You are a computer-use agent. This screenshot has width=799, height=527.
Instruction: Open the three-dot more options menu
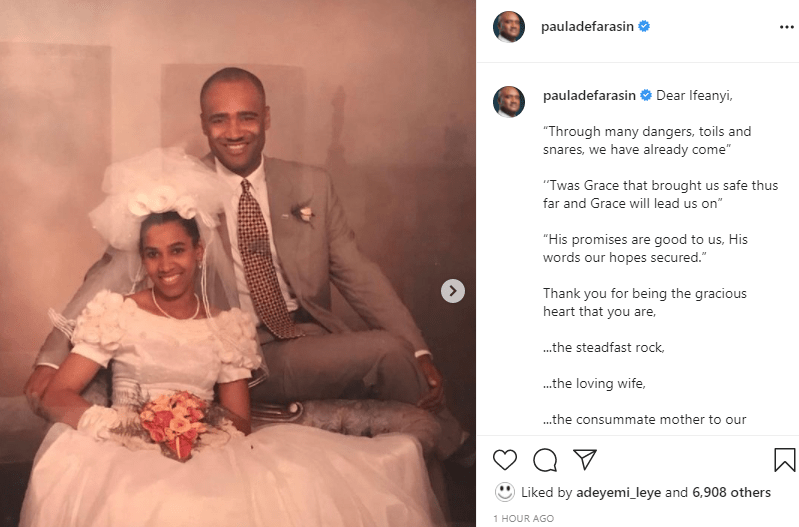point(787,27)
